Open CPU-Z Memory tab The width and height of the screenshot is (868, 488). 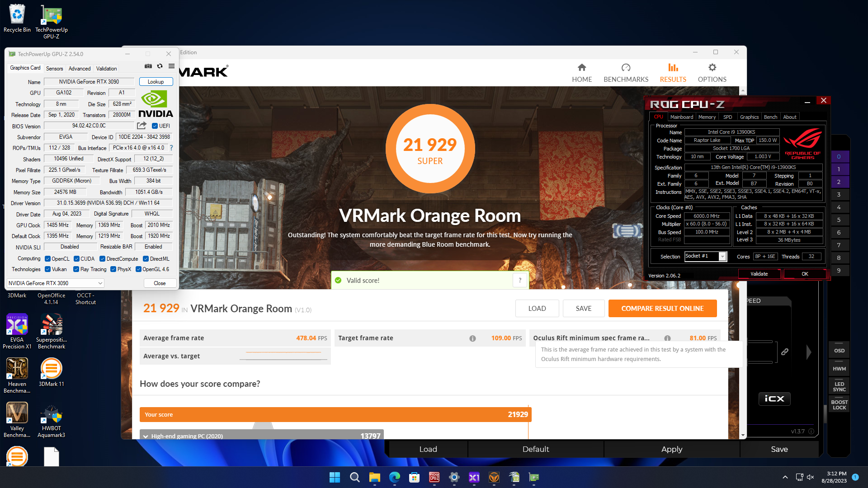coord(707,117)
